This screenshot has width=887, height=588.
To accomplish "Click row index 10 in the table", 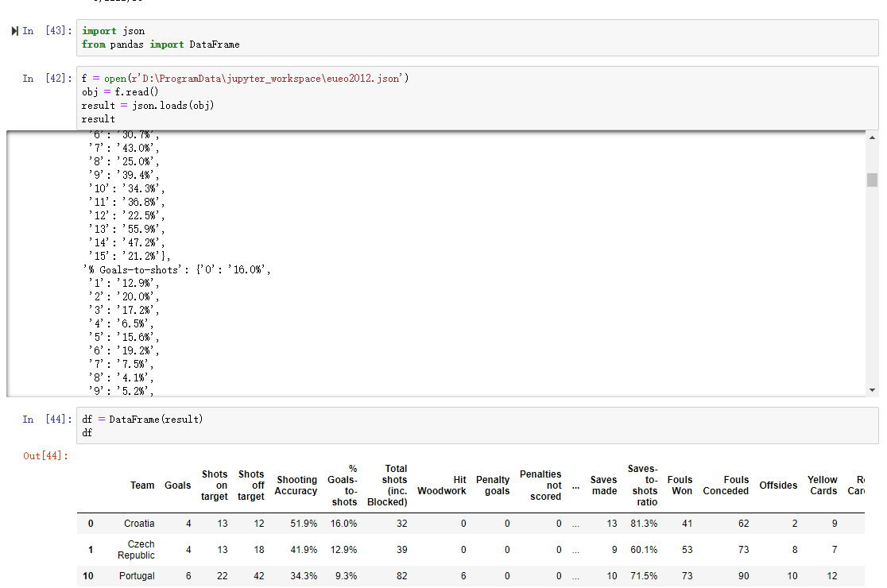I will click(88, 576).
